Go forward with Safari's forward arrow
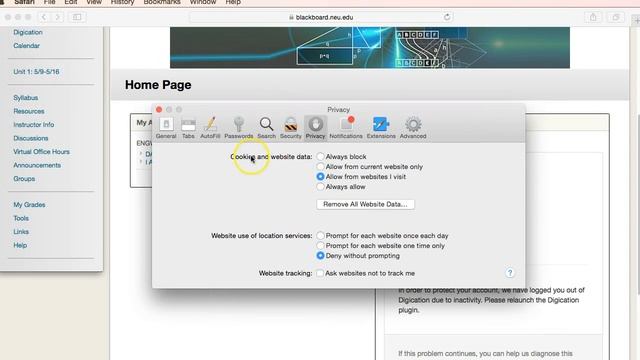The width and height of the screenshot is (640, 360). pos(57,17)
